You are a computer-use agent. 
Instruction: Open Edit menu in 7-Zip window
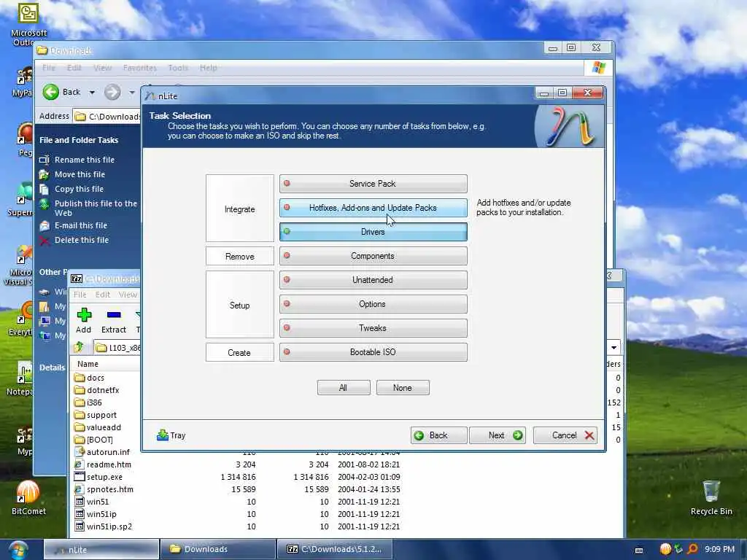[x=103, y=295]
